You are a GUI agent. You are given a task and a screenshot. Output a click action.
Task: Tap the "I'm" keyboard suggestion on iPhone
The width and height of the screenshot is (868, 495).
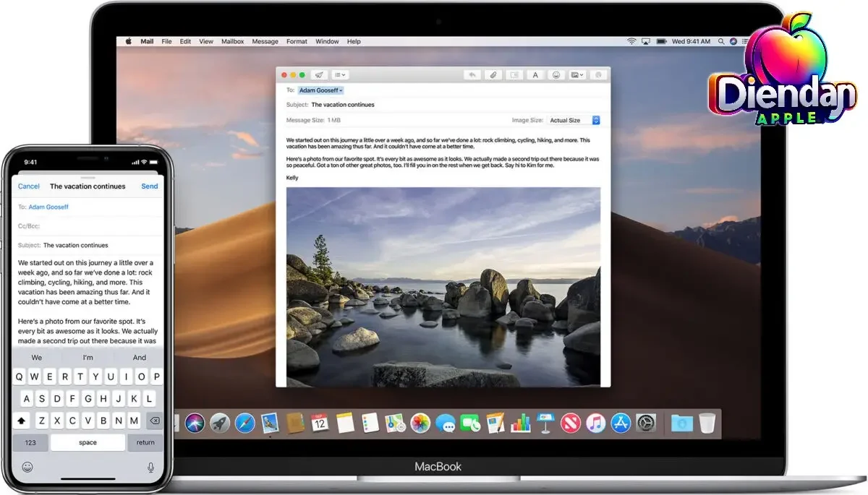coord(88,358)
